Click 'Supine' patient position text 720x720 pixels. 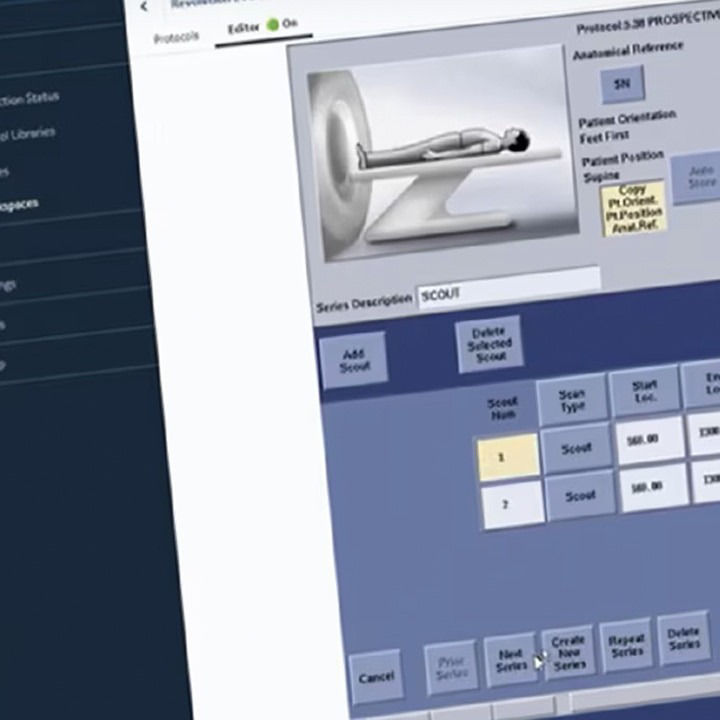coord(601,176)
